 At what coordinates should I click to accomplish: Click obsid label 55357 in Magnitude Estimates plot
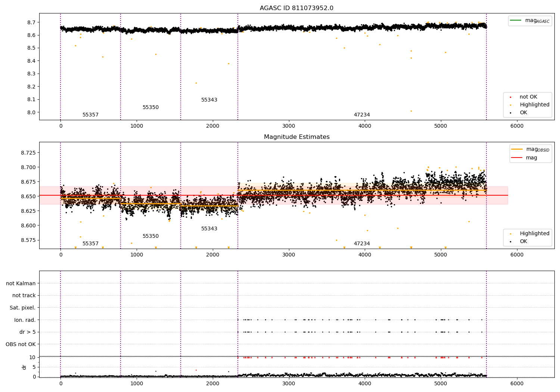coord(90,244)
